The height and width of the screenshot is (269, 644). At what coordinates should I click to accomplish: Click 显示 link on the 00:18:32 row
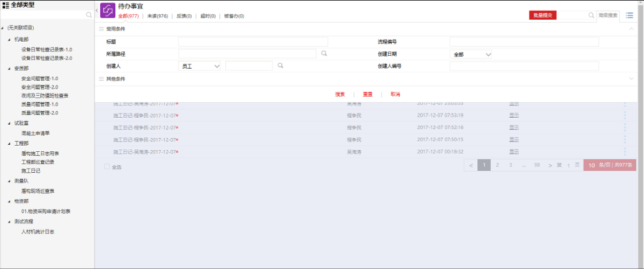[514, 152]
